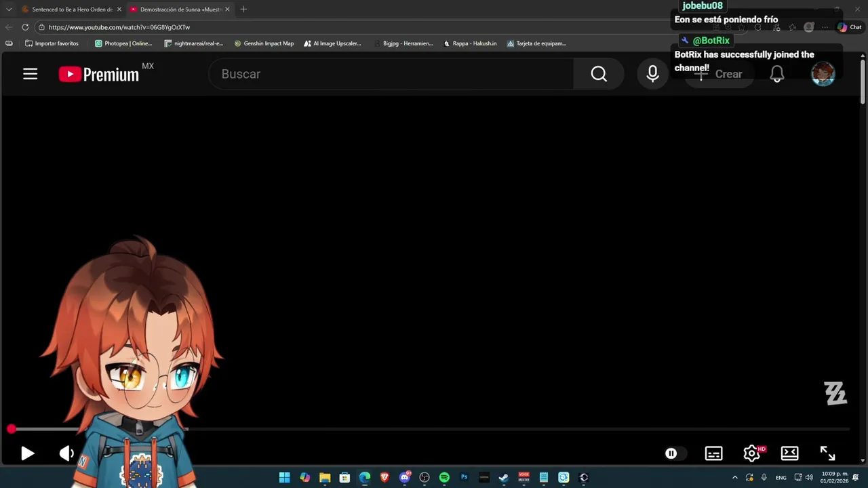Viewport: 868px width, 488px height.
Task: Click the magnifier search button
Action: click(x=599, y=74)
